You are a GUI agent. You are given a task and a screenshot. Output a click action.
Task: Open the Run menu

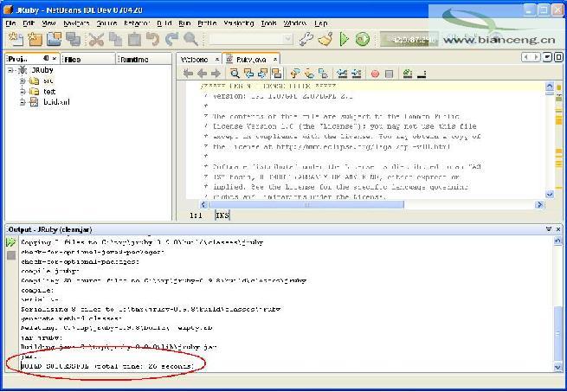(x=184, y=23)
